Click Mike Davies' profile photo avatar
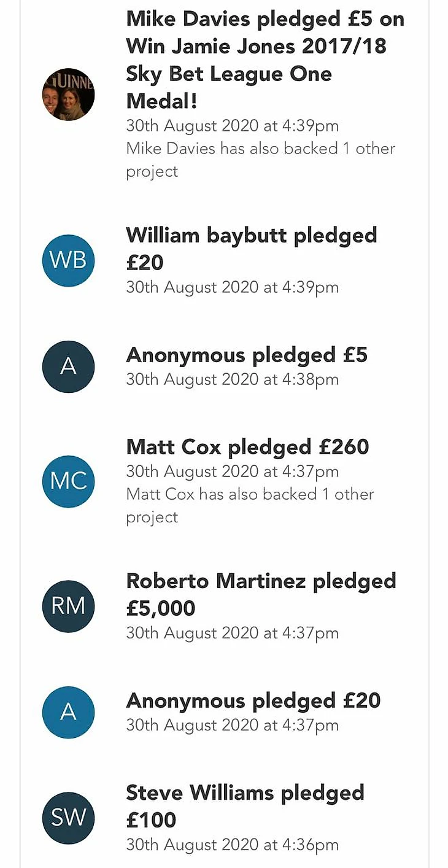 coord(68,95)
